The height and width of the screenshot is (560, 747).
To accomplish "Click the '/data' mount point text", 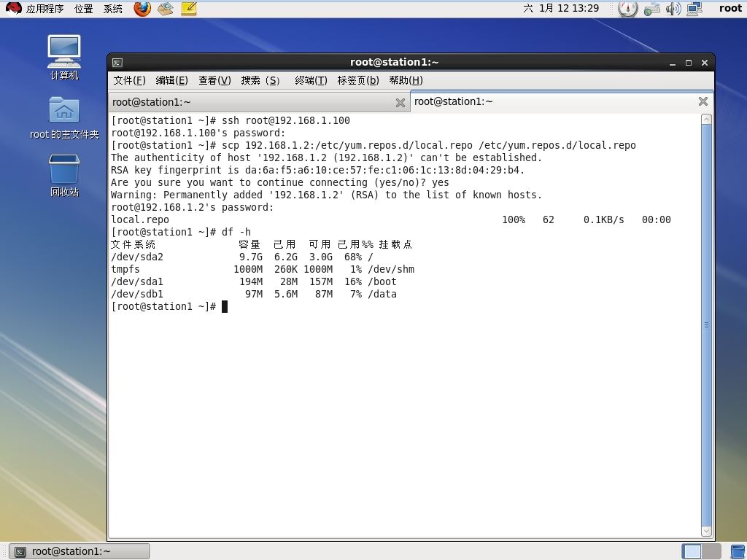I will pyautogui.click(x=382, y=295).
